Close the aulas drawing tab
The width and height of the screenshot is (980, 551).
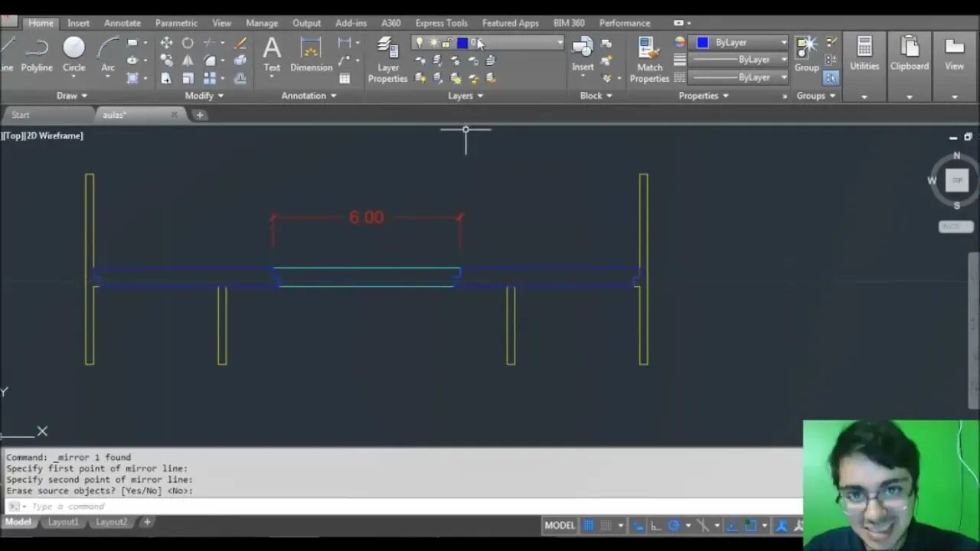(174, 115)
